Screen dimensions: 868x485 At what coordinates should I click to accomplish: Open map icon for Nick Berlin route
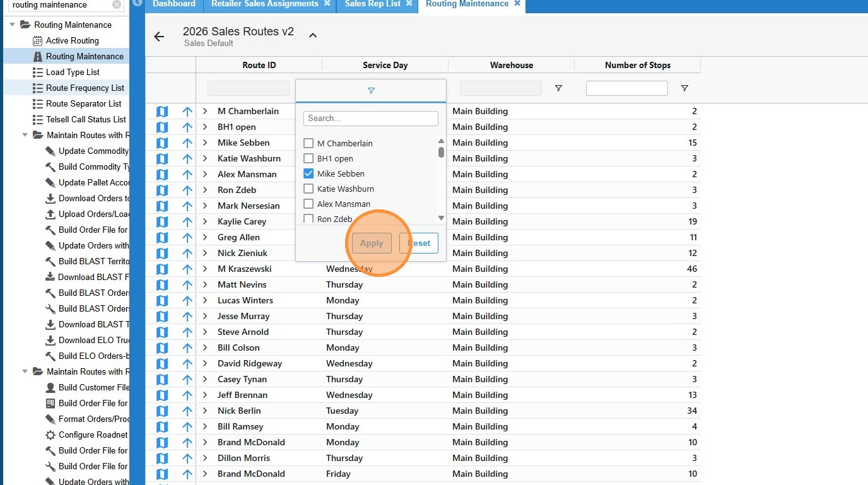tap(162, 411)
